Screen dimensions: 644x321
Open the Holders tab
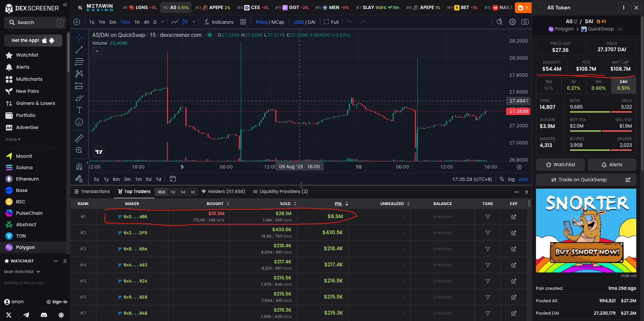coord(223,192)
